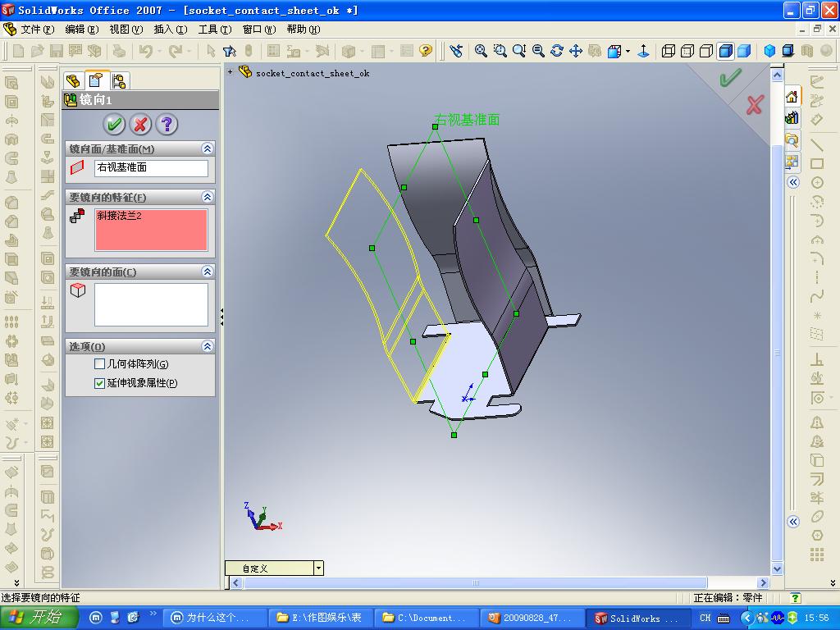Open the view orientation dropdown arrow
This screenshot has height=630, width=840.
[628, 52]
